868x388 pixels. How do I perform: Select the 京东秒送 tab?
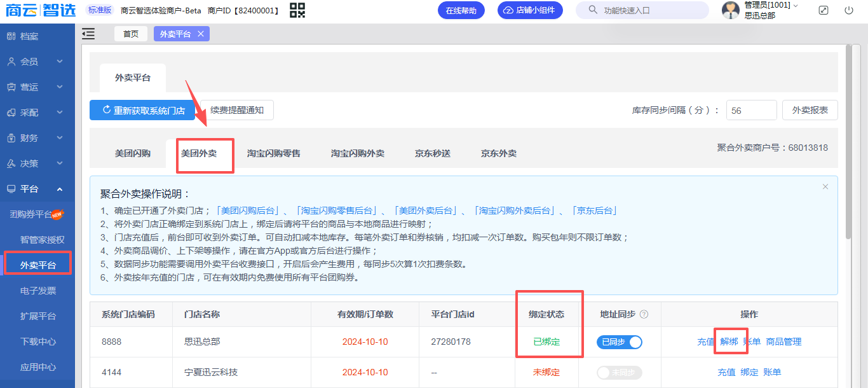[x=433, y=153]
